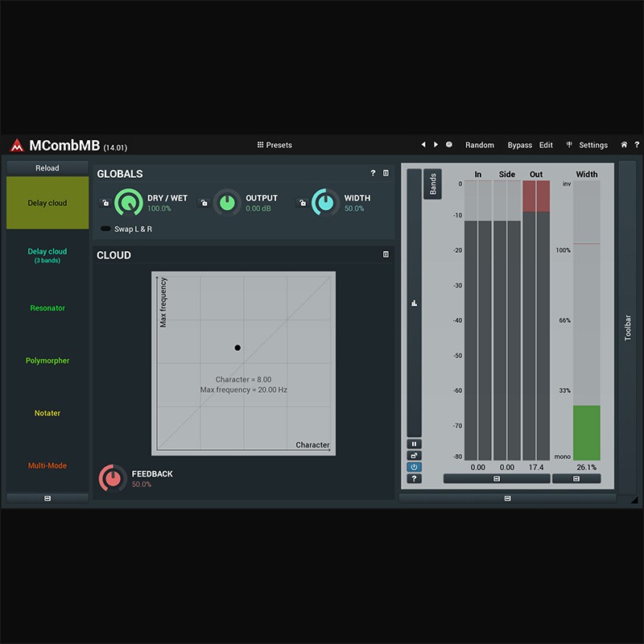Toggle the Output lock icon
This screenshot has width=644, height=644.
[204, 203]
